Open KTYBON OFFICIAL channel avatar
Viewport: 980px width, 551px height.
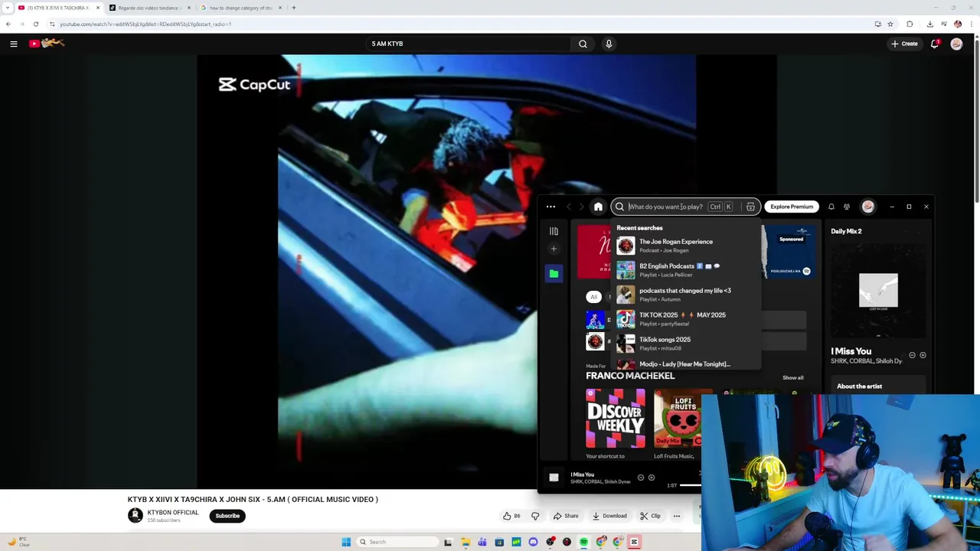click(x=136, y=516)
